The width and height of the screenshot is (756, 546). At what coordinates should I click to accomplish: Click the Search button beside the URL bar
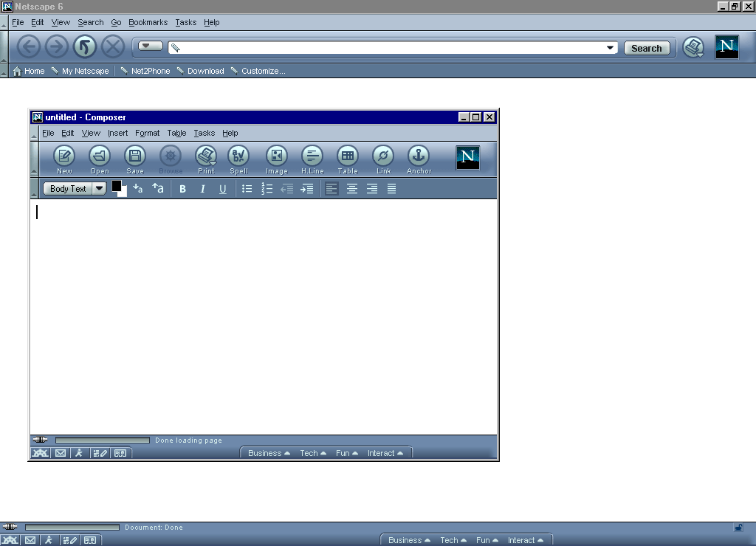[x=647, y=48]
